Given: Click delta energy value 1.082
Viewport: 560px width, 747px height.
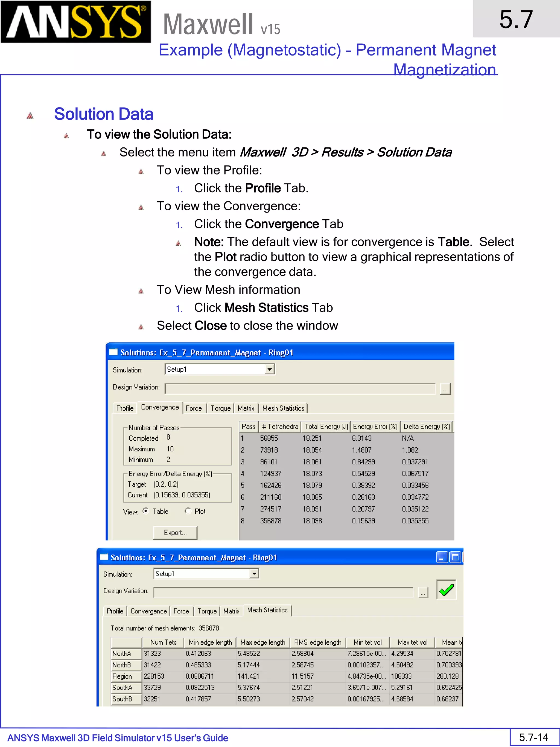Looking at the screenshot, I should click(x=410, y=450).
